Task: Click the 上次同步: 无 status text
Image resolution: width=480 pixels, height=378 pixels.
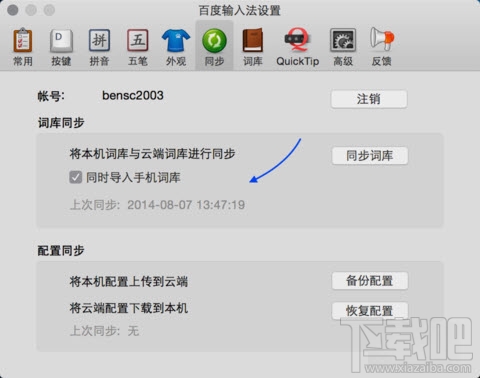Action: click(104, 331)
